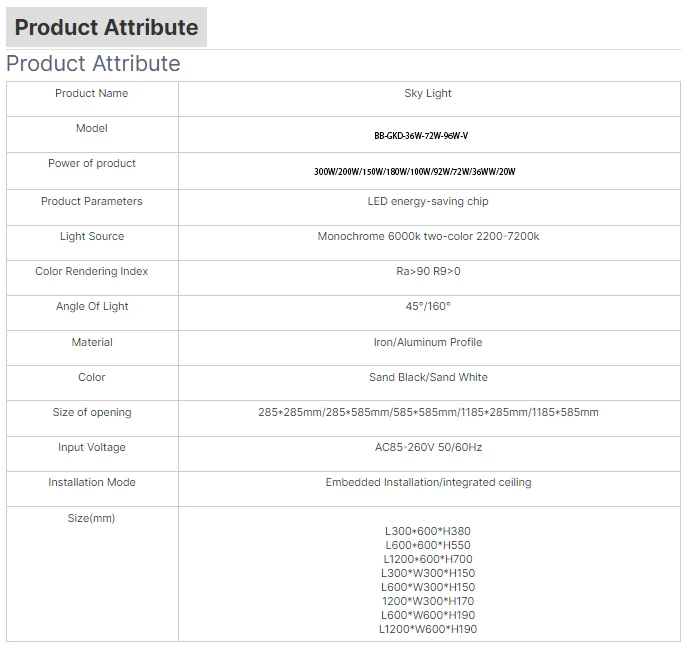
Task: Select the AC85-260V 50/60Hz voltage value
Action: tap(428, 448)
